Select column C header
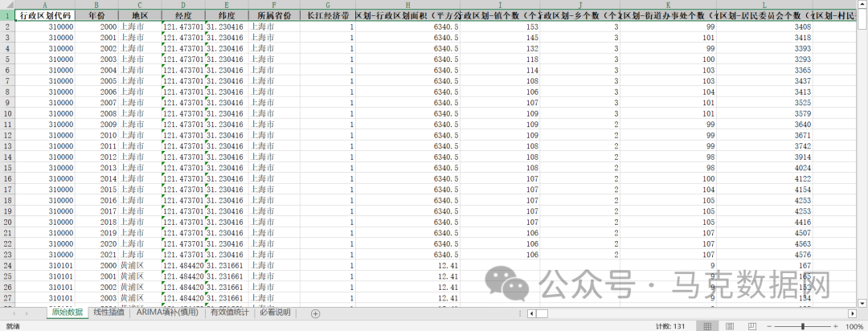868x331 pixels. 140,5
